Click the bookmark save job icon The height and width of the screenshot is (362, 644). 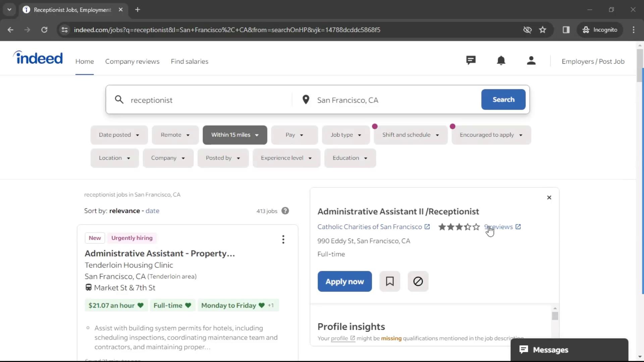[x=389, y=281]
